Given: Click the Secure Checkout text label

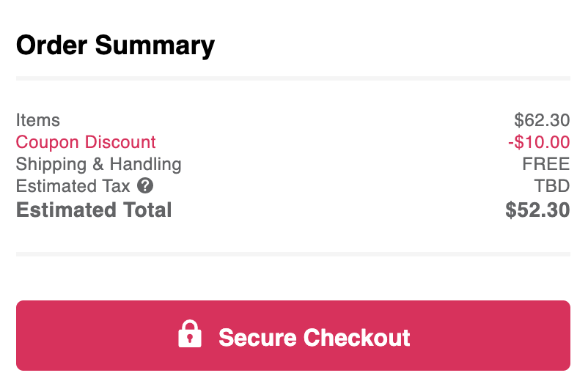Looking at the screenshot, I should [315, 338].
